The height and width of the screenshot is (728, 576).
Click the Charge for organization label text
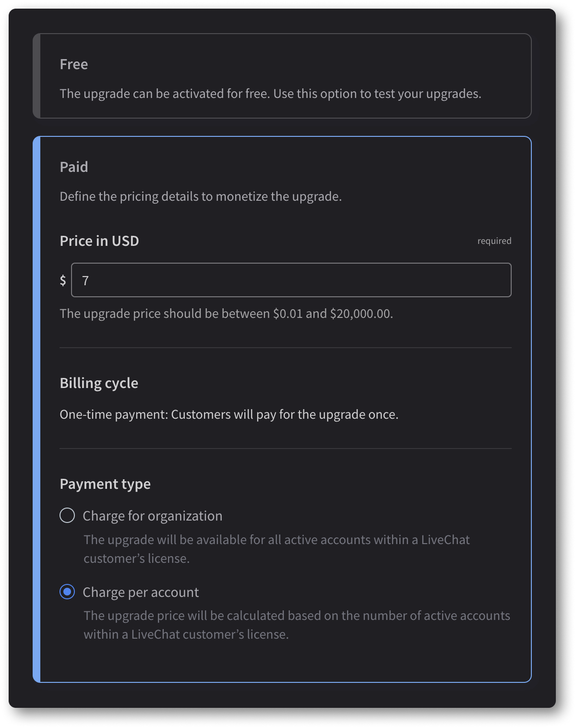tap(153, 515)
